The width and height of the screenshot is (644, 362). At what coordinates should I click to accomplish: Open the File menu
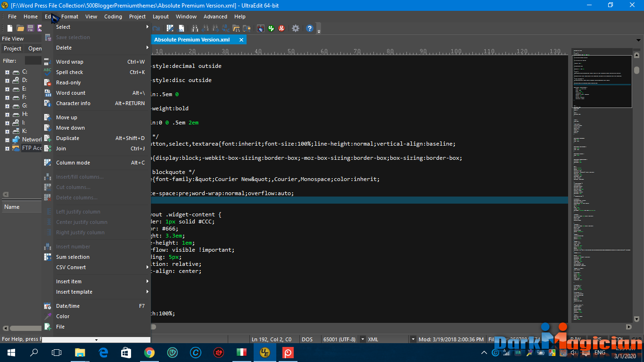[x=12, y=16]
